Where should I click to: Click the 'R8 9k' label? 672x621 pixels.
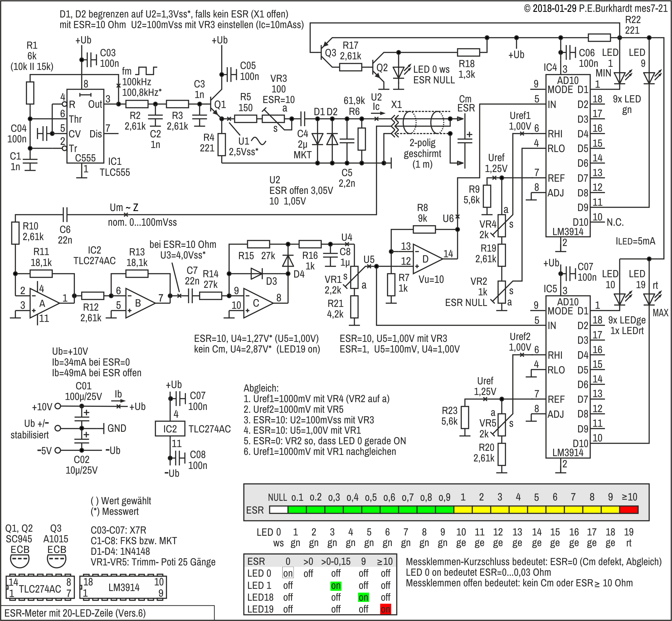coord(422,213)
